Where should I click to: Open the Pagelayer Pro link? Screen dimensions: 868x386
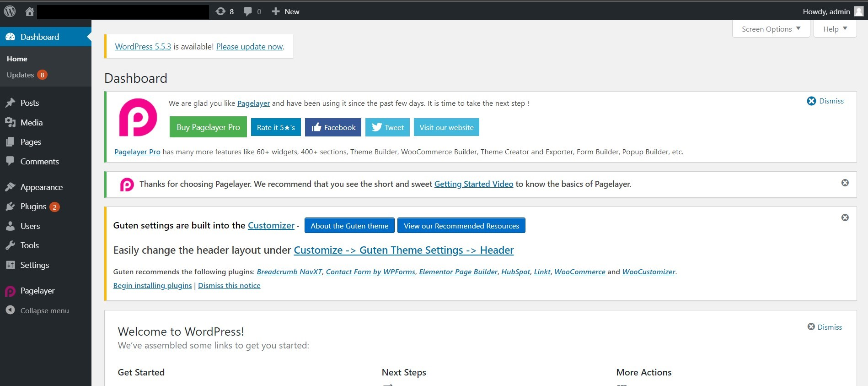(137, 152)
